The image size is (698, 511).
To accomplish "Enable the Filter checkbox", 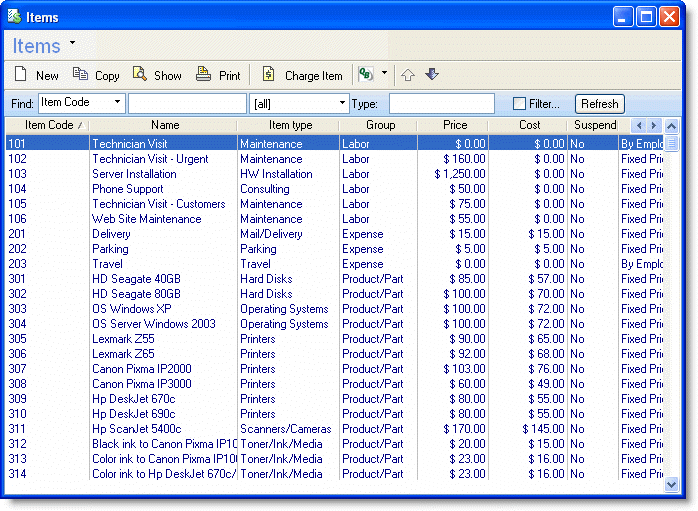I will pos(519,104).
